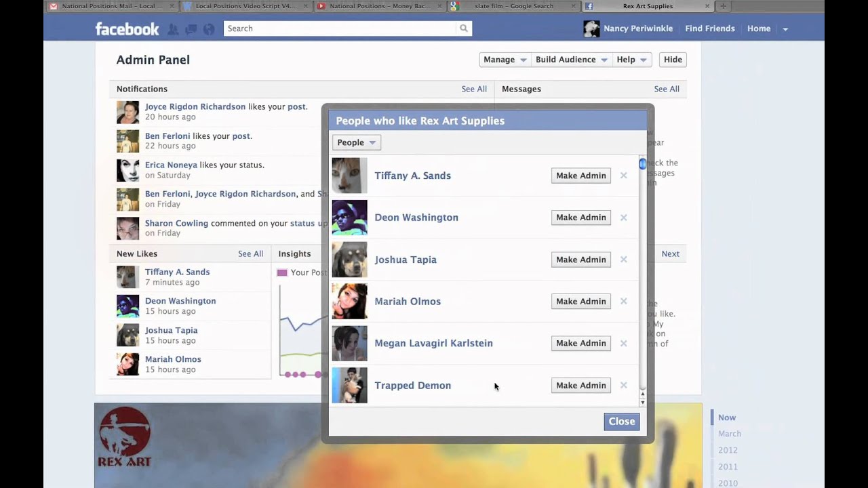Viewport: 868px width, 488px height.
Task: Jump to 2012 on timeline
Action: coord(728,450)
